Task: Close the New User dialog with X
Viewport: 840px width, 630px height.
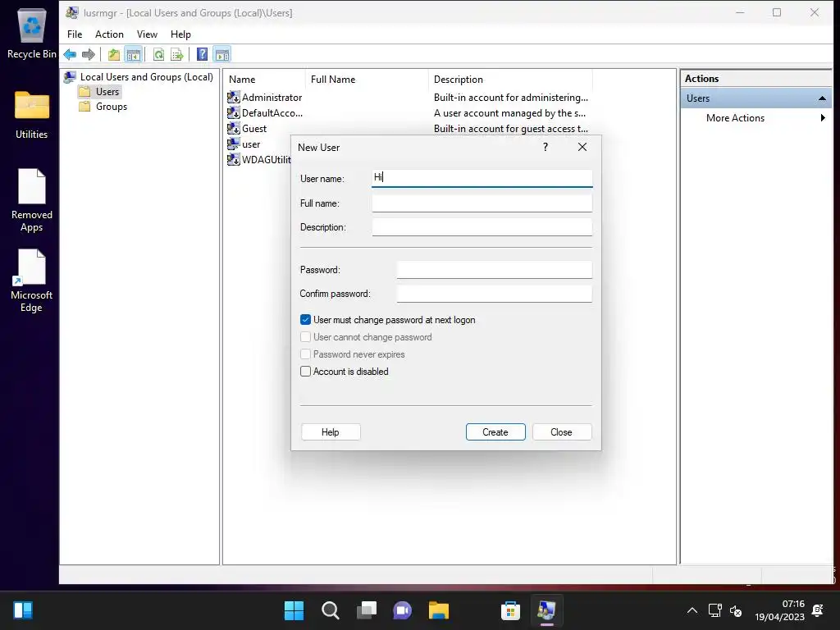Action: (x=582, y=147)
